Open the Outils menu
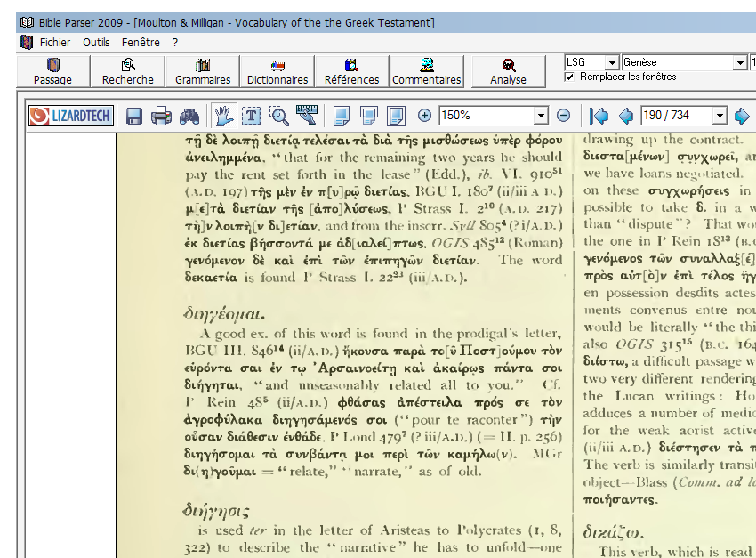756x558 pixels. tap(96, 43)
